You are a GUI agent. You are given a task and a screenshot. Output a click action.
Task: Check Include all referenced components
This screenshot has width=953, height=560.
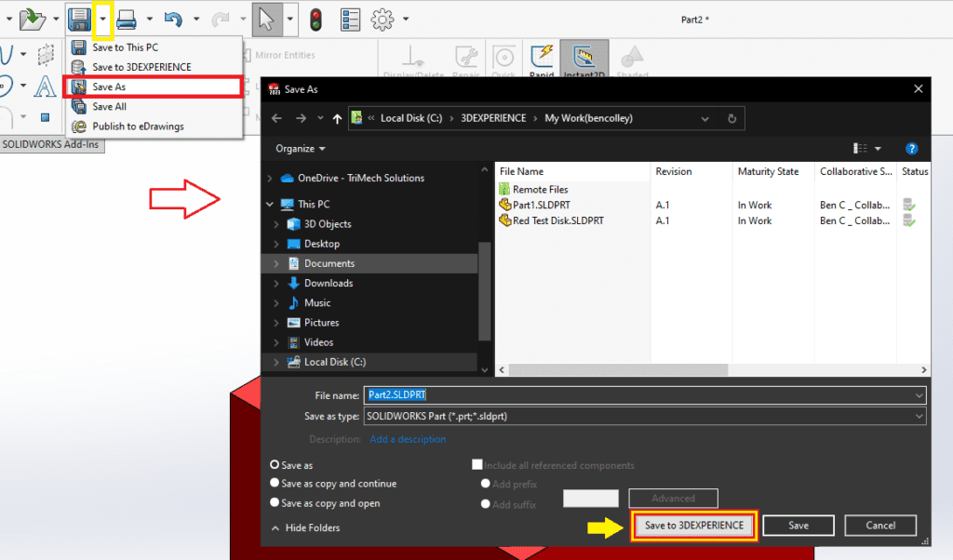point(477,464)
